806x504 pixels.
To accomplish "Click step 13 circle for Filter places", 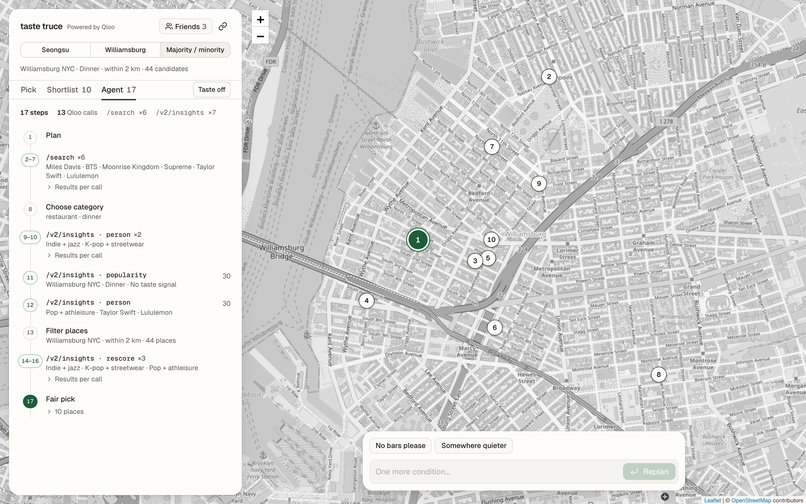I will (x=30, y=333).
